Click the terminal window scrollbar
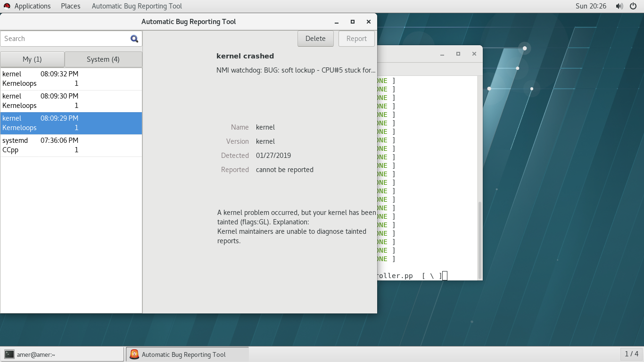The height and width of the screenshot is (362, 644). (480, 239)
